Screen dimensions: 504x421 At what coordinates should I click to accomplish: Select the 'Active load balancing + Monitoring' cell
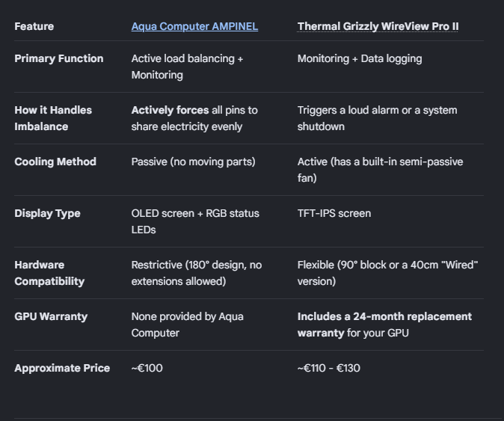187,67
